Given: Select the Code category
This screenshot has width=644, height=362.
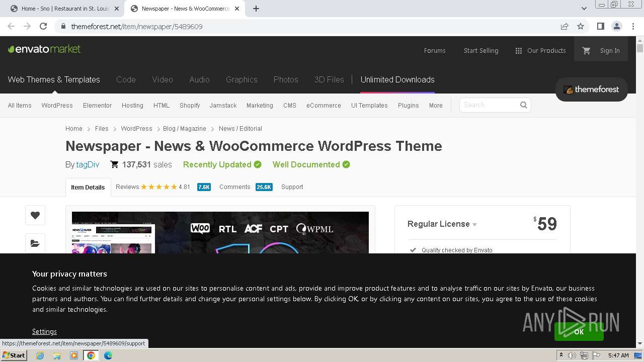Looking at the screenshot, I should (126, 79).
